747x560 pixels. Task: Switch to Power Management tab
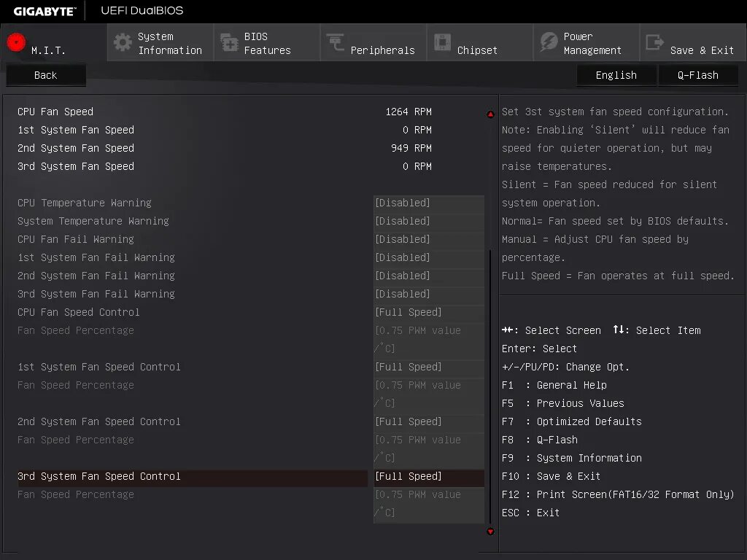(587, 43)
